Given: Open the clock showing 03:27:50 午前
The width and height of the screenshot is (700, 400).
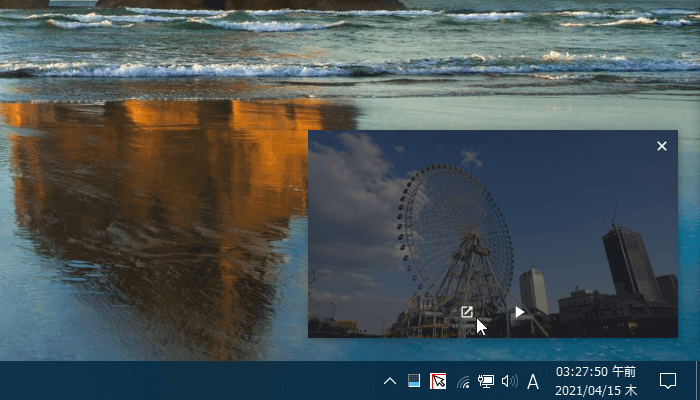Looking at the screenshot, I should 596,381.
